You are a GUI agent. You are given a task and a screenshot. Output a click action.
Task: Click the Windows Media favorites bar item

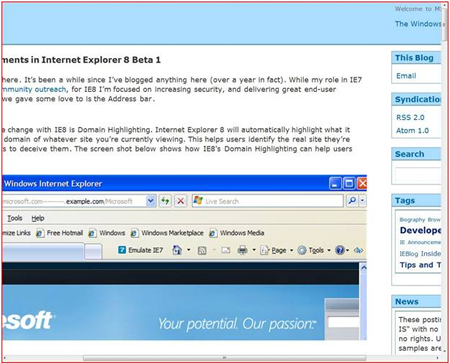(x=237, y=233)
